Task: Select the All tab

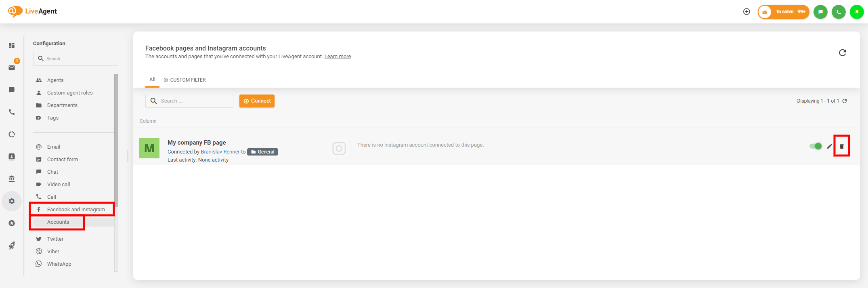Action: 152,80
